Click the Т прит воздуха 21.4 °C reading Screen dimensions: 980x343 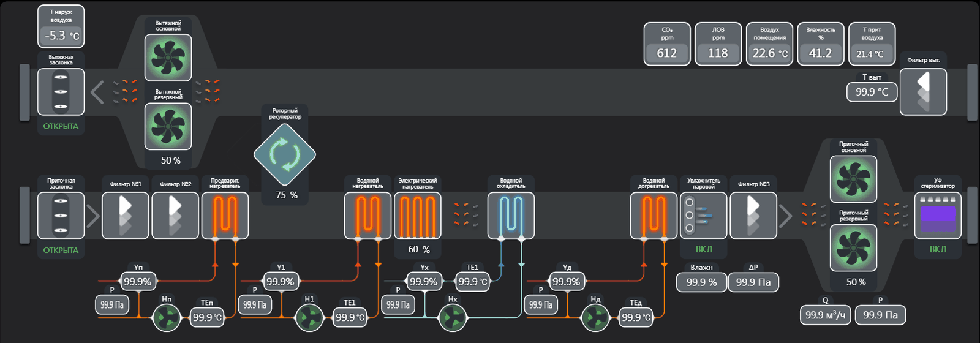pyautogui.click(x=872, y=54)
